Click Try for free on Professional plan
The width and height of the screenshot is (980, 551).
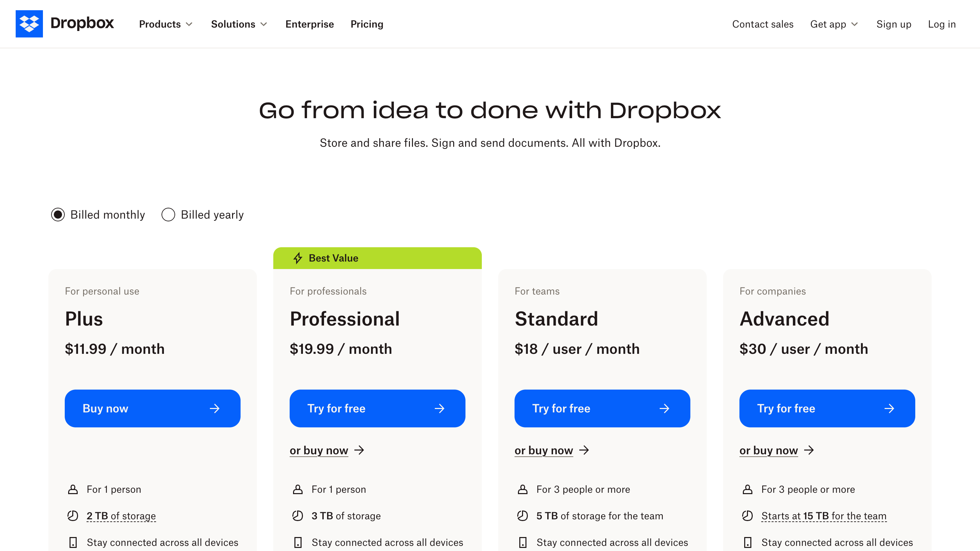coord(378,408)
